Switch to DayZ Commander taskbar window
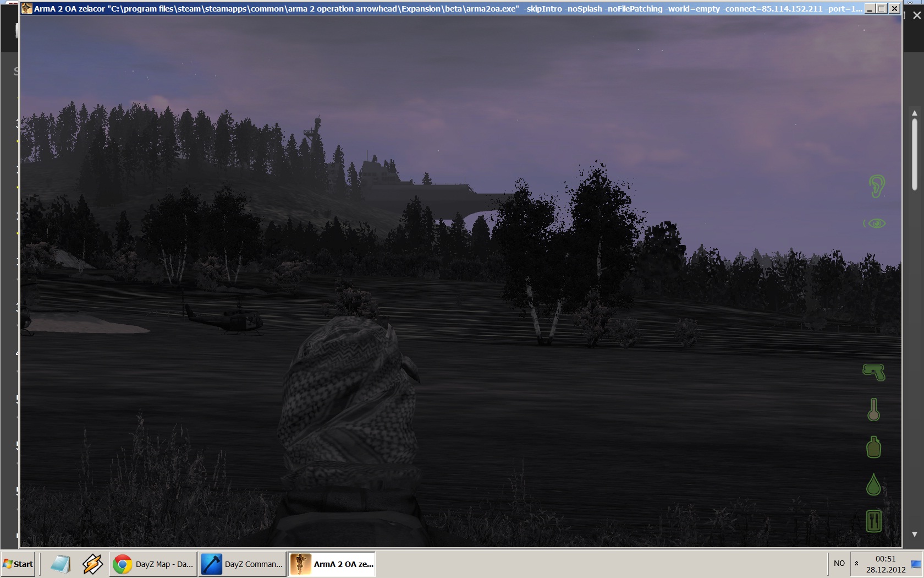This screenshot has height=578, width=924. [243, 564]
